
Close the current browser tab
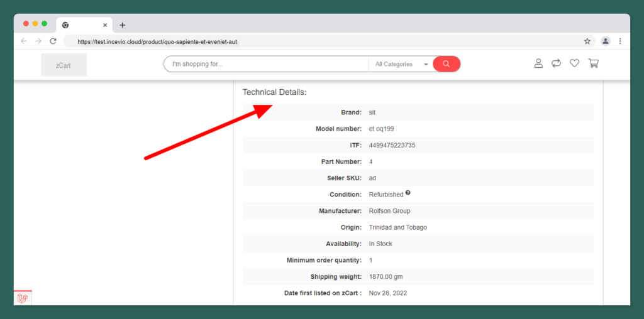105,25
